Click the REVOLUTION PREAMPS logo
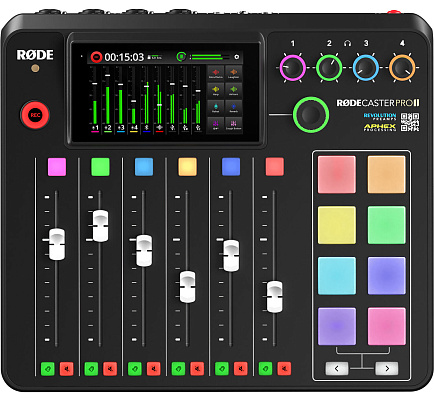The height and width of the screenshot is (400, 434). point(380,116)
